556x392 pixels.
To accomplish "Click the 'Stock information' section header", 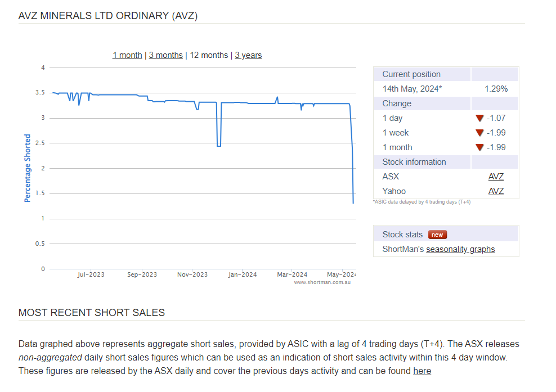I will point(414,162).
